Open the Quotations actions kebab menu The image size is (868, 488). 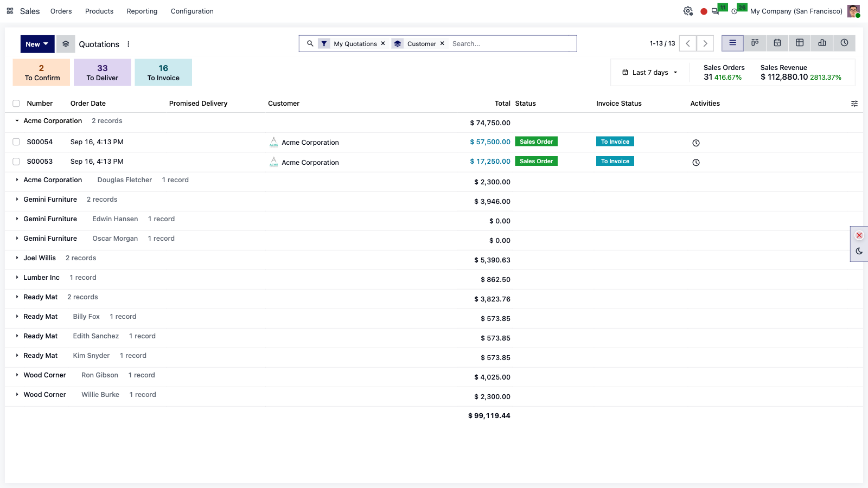tap(129, 44)
